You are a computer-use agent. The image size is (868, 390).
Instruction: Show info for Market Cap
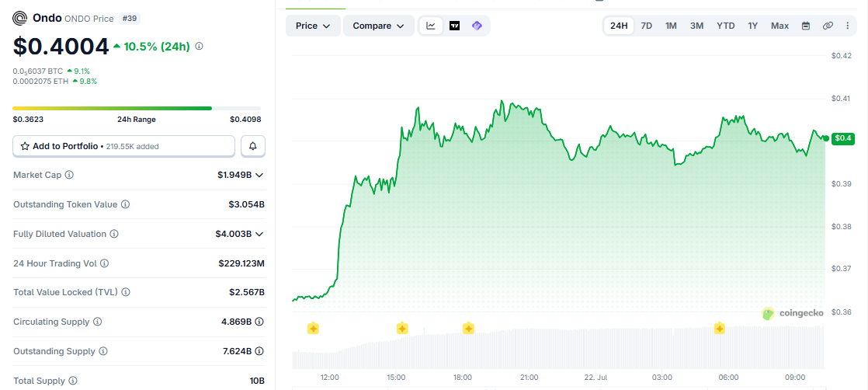tap(69, 175)
